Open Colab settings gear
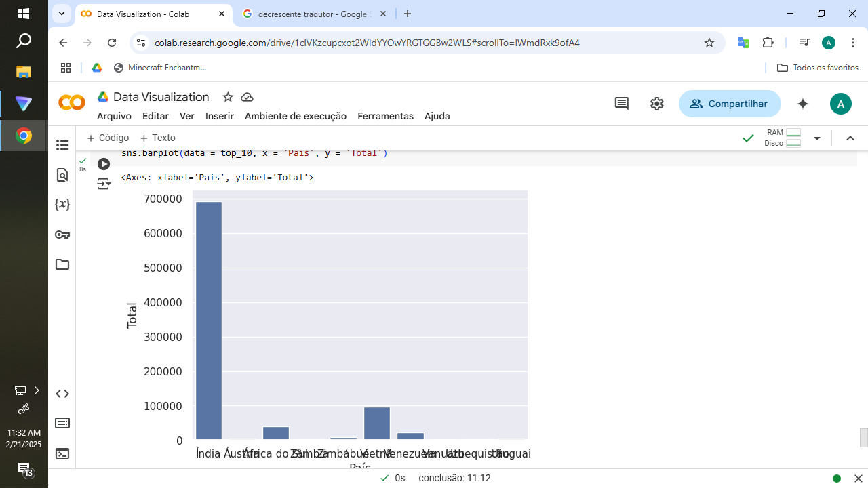Screen dimensions: 868x488 coord(656,104)
